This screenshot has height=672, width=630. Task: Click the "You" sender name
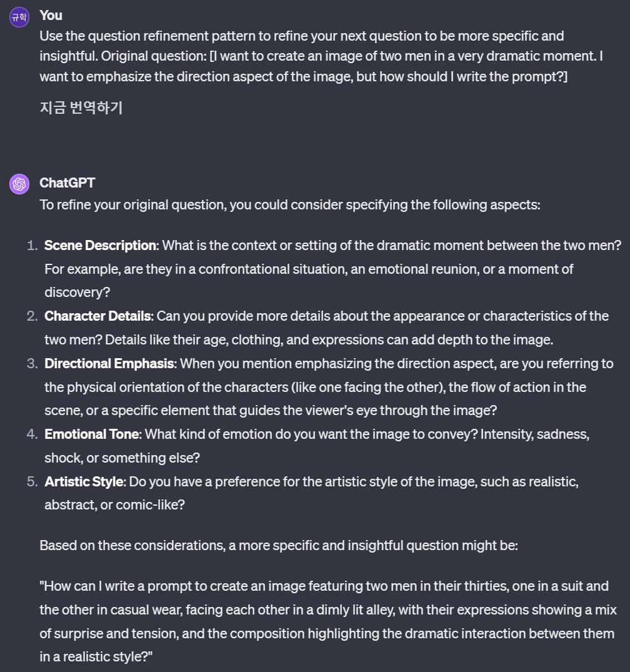(x=51, y=15)
